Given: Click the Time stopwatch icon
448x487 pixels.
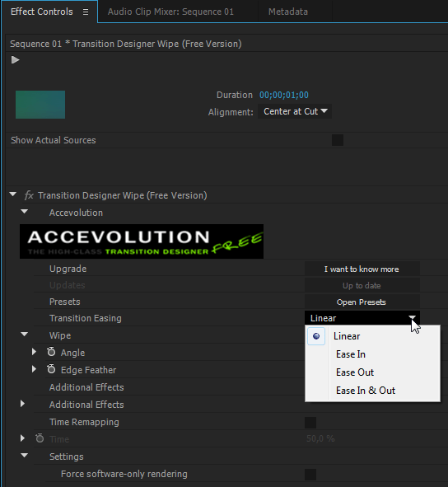Looking at the screenshot, I should click(40, 438).
